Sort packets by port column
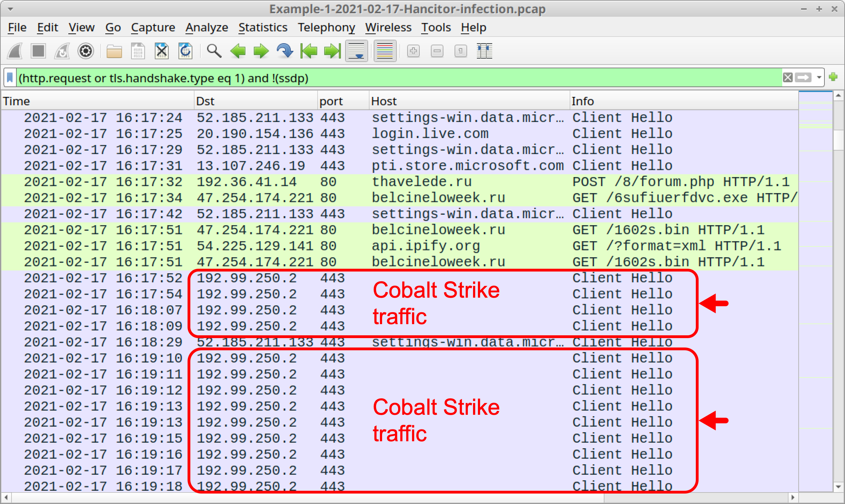Viewport: 845px width, 504px height. click(343, 101)
